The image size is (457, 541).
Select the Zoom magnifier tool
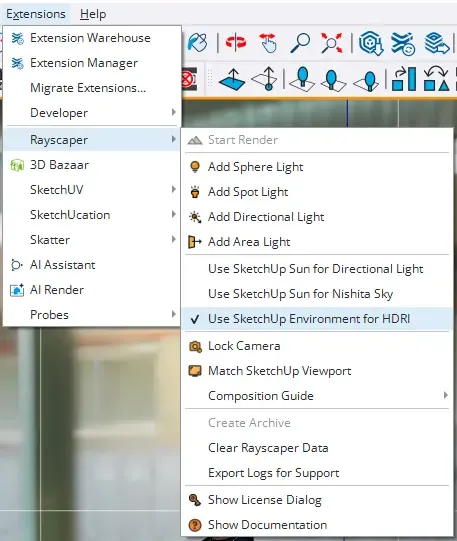coord(300,43)
